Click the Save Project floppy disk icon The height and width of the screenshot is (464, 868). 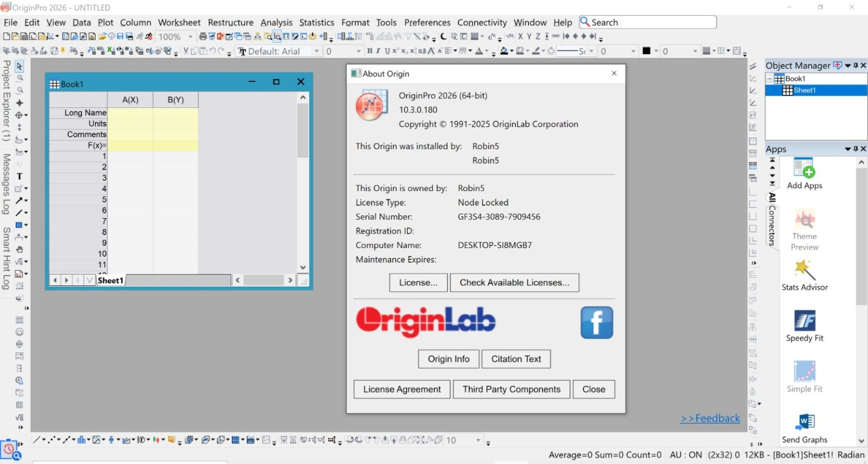(120, 37)
